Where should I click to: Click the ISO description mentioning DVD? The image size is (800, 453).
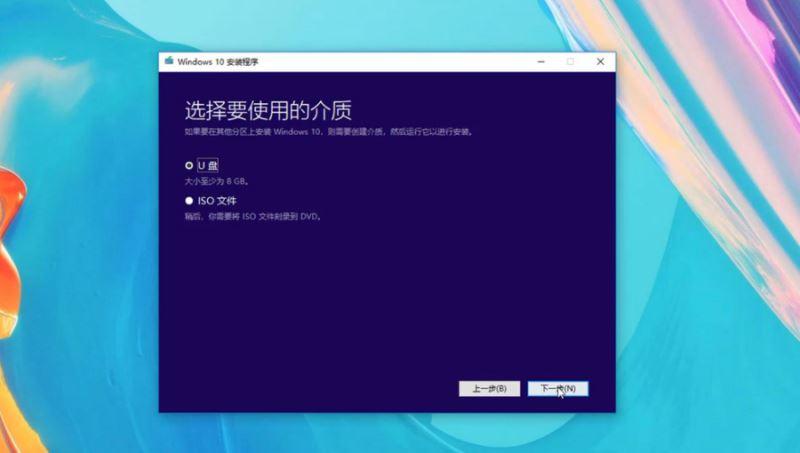tap(253, 216)
